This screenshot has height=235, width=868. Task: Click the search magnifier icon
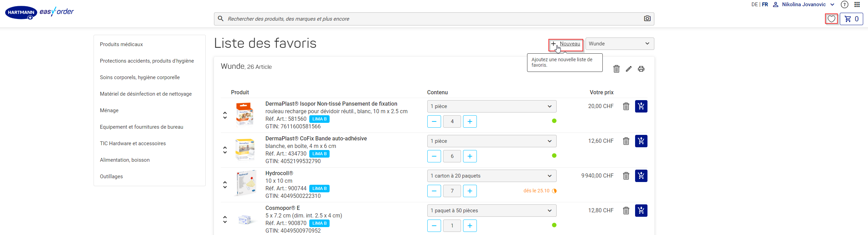click(221, 19)
